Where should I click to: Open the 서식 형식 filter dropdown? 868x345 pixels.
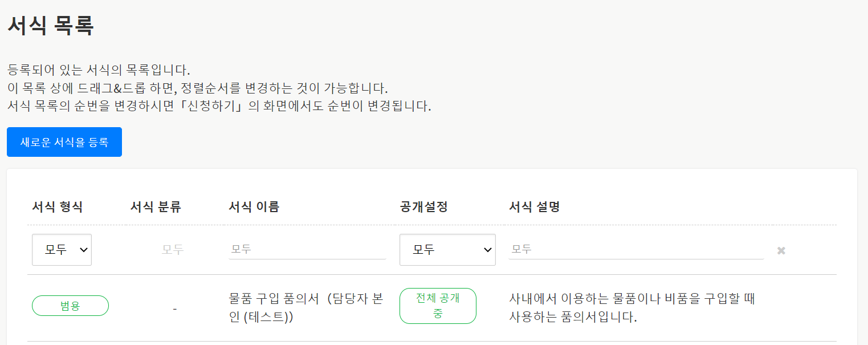tap(62, 250)
